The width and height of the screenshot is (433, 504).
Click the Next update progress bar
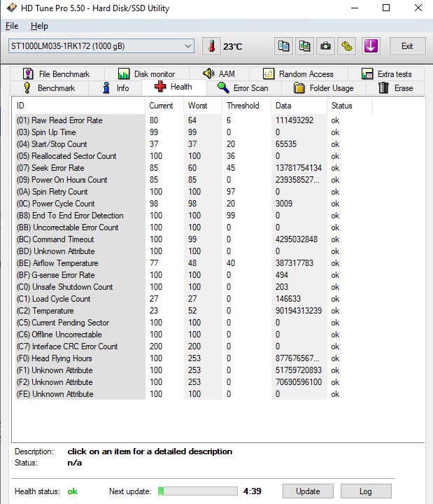click(197, 491)
